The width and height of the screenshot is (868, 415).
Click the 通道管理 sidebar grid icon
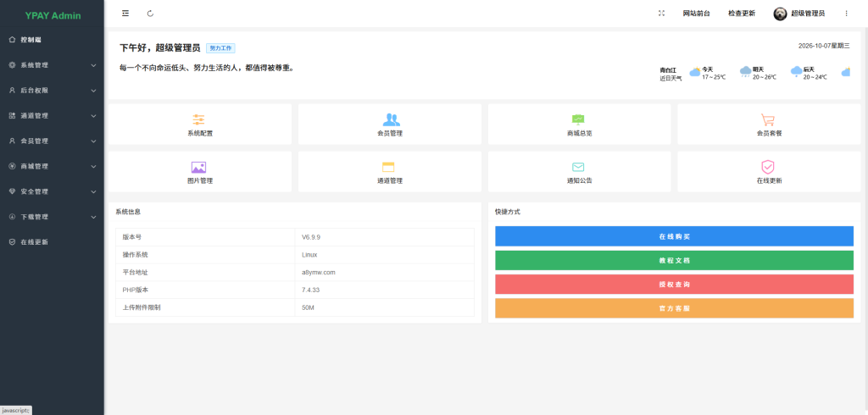(x=12, y=116)
